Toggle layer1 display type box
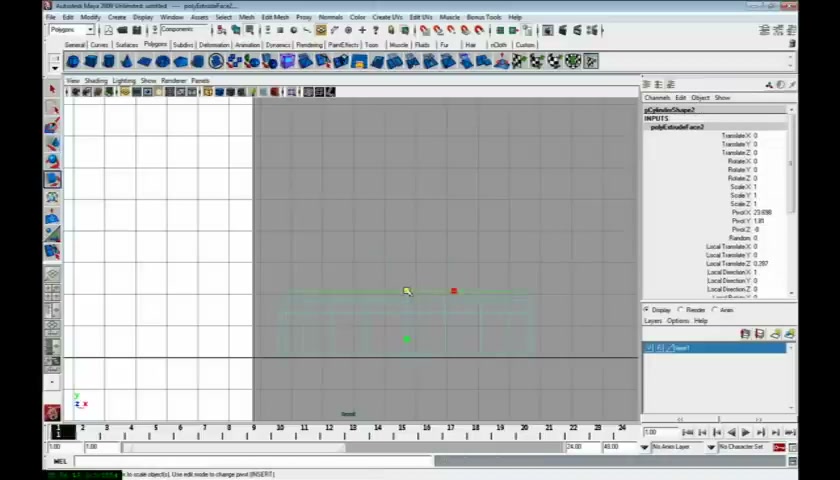The height and width of the screenshot is (480, 840). (660, 348)
